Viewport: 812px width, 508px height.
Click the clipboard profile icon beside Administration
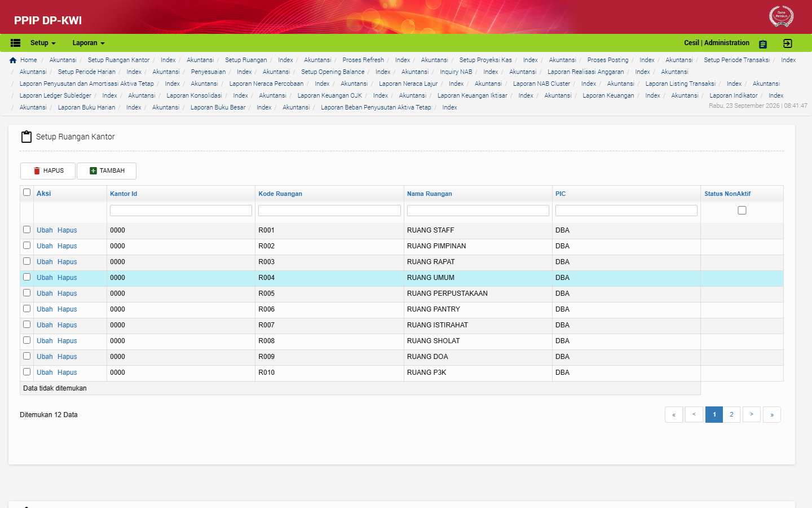[x=763, y=44]
